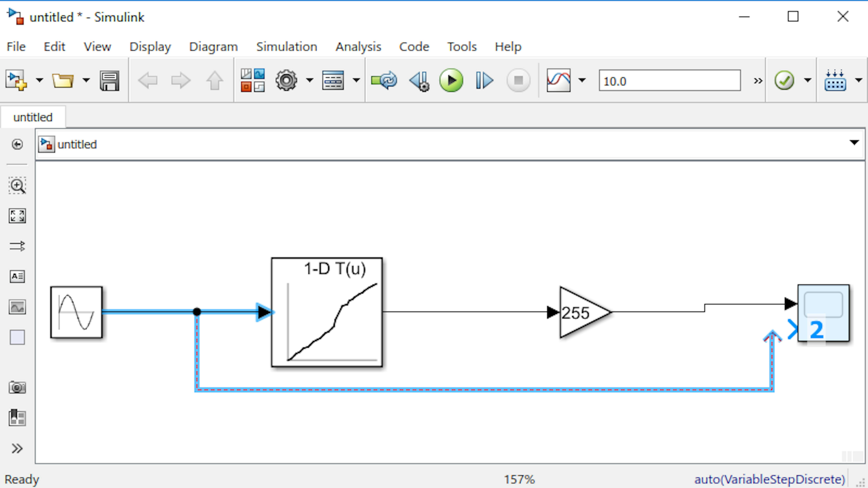
Task: Click the Step Forward button
Action: (484, 81)
